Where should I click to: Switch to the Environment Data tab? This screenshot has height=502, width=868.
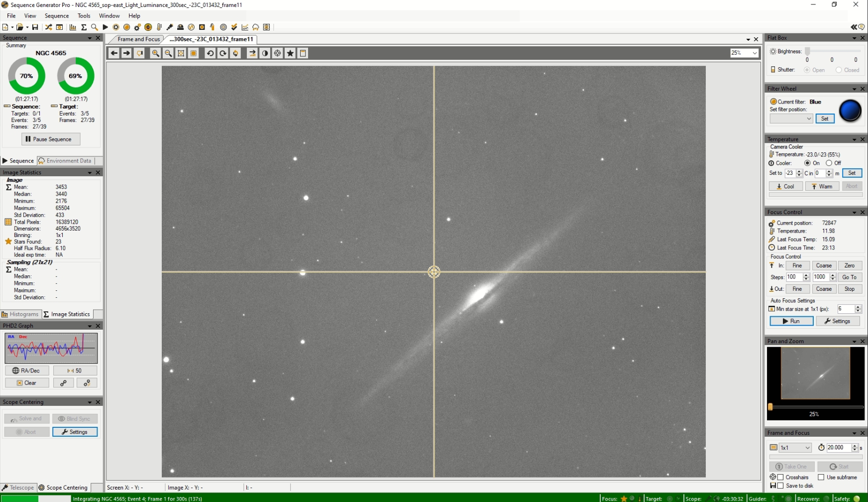(x=69, y=160)
